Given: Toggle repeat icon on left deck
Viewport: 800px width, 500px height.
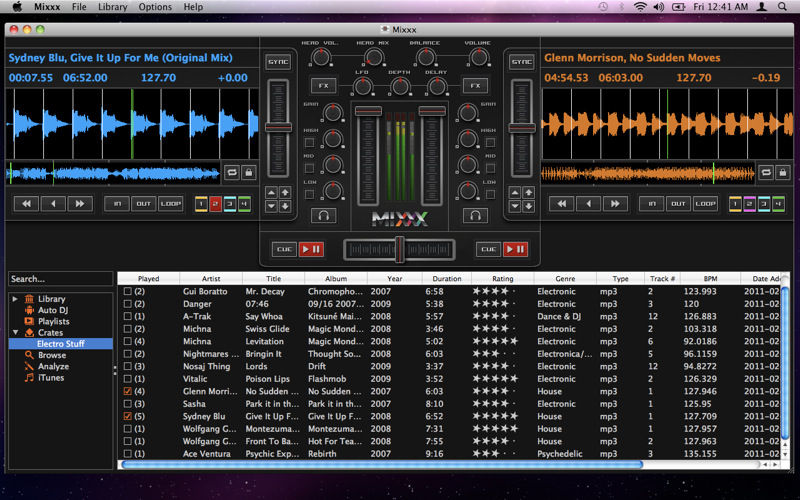Looking at the screenshot, I should tap(232, 172).
